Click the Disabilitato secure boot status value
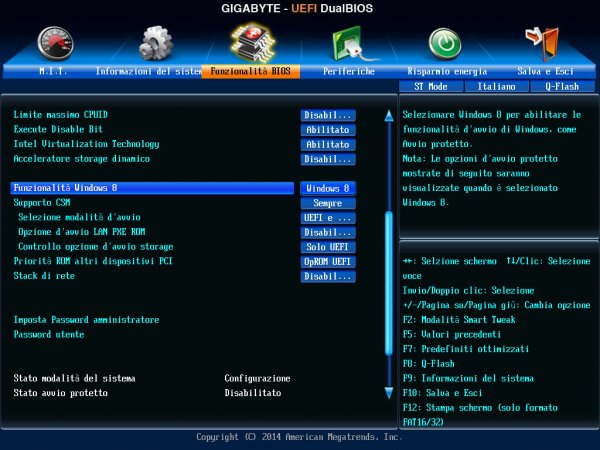This screenshot has height=450, width=600. (x=253, y=393)
